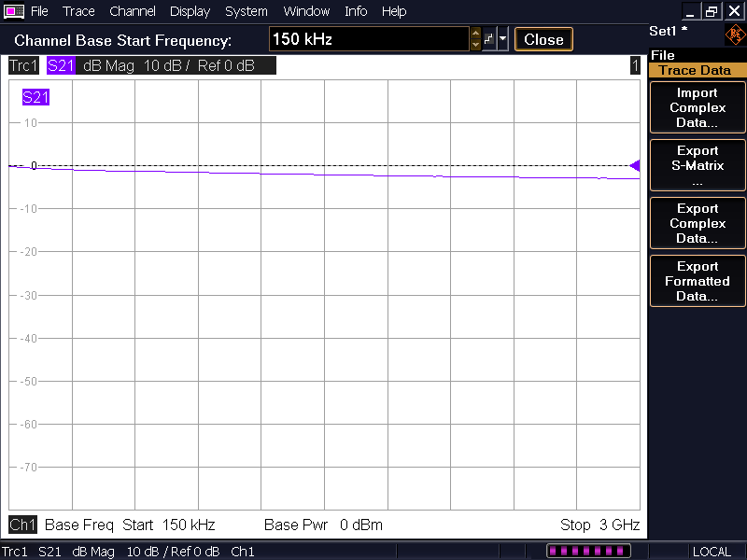Click the Rohde & Schwarz logo icon

pos(735,35)
